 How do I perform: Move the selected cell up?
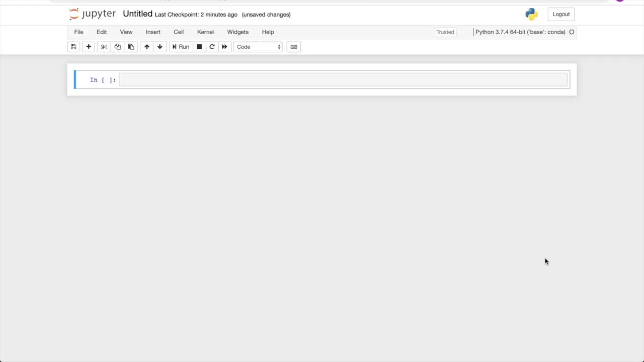(146, 47)
